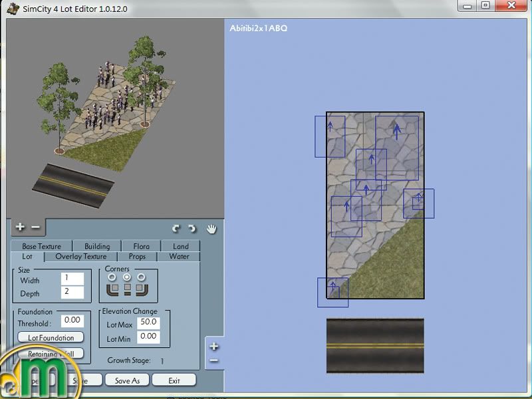Zoom out the 3D preview with minus
The image size is (532, 399).
pos(36,227)
